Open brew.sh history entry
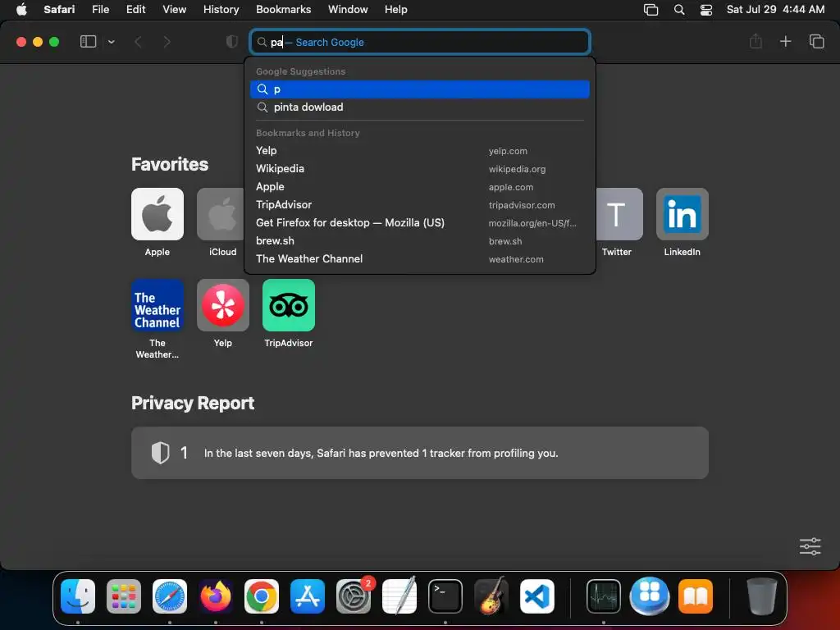 420,241
